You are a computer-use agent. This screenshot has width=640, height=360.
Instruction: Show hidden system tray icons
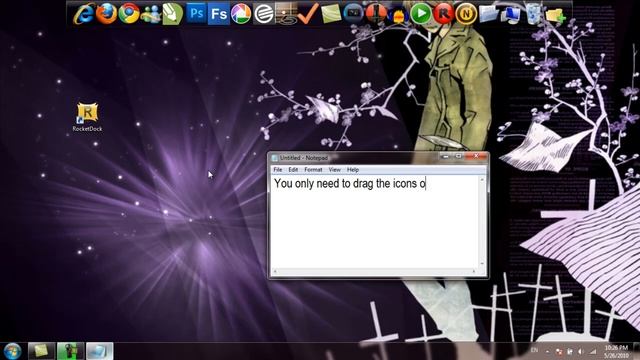coord(547,351)
